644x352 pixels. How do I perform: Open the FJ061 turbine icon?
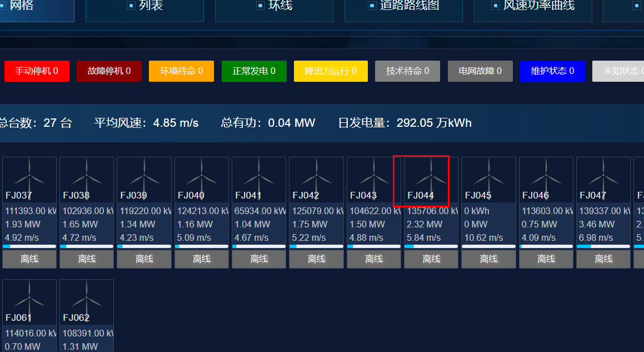coord(29,296)
